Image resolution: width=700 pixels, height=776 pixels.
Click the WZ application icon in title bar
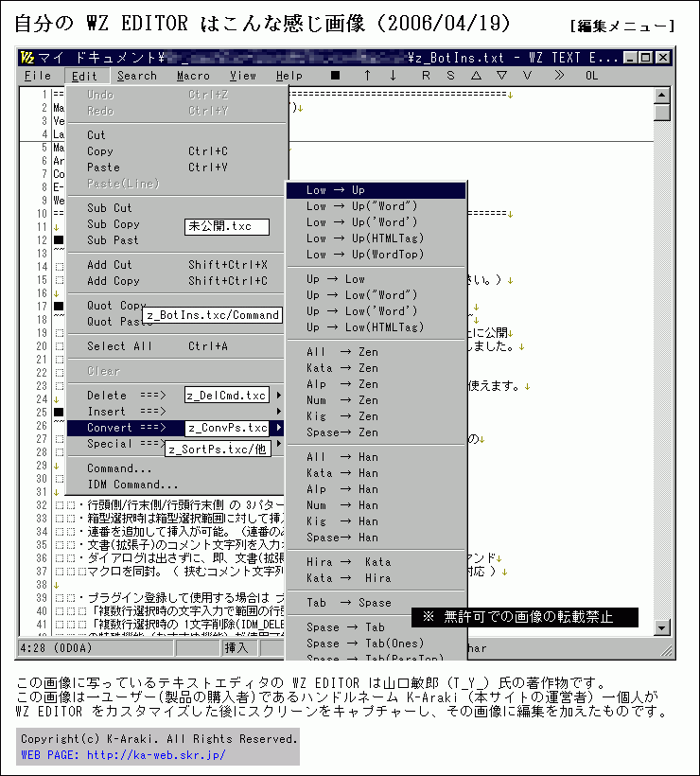[27, 58]
